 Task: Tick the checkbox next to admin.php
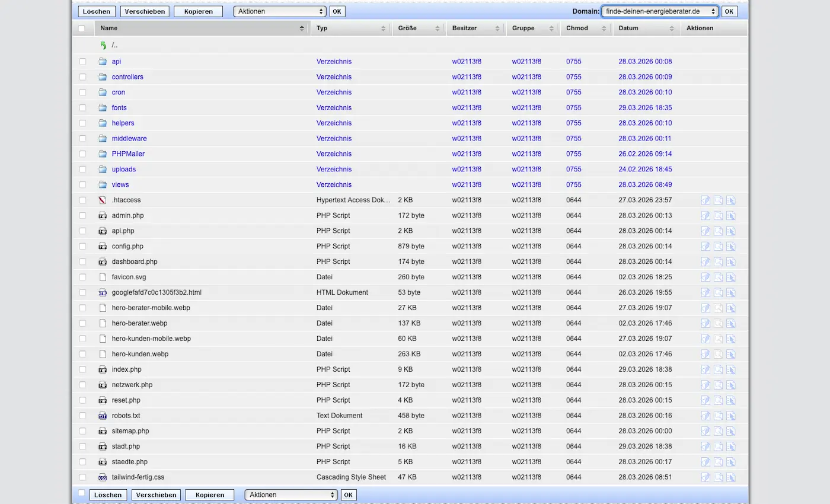pos(82,215)
